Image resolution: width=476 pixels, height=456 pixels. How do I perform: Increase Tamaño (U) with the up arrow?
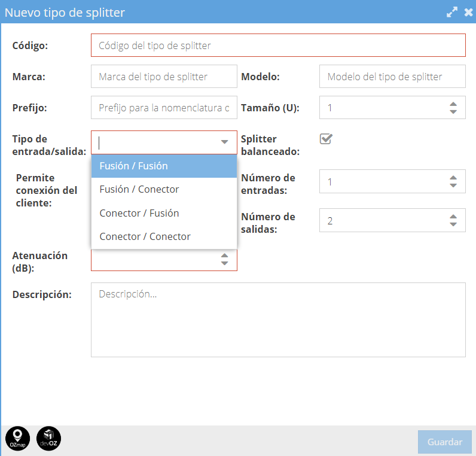pos(453,104)
